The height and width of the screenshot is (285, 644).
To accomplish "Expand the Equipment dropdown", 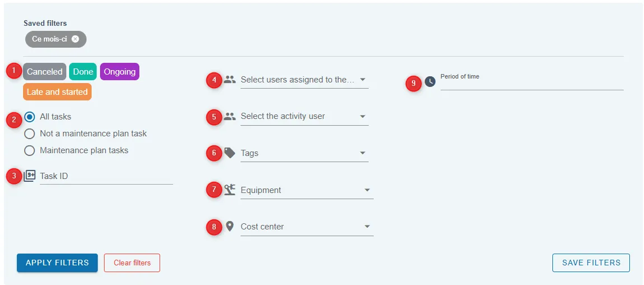I will 307,190.
